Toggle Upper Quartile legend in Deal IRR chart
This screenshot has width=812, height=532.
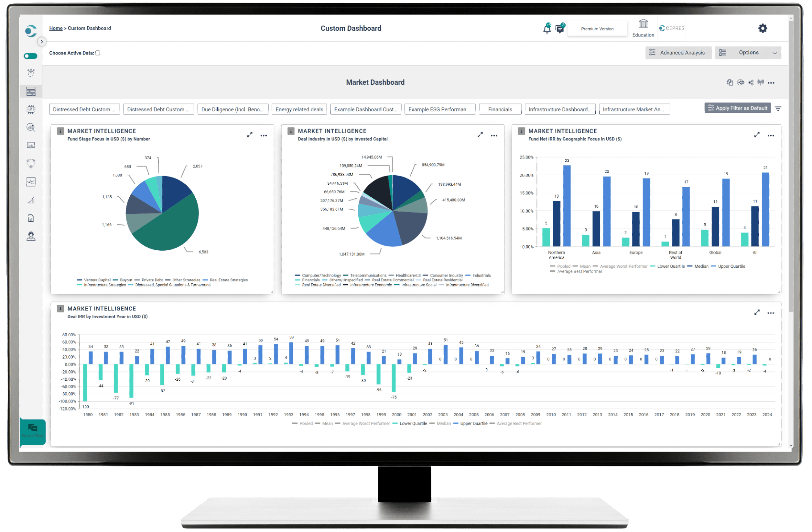click(x=473, y=423)
